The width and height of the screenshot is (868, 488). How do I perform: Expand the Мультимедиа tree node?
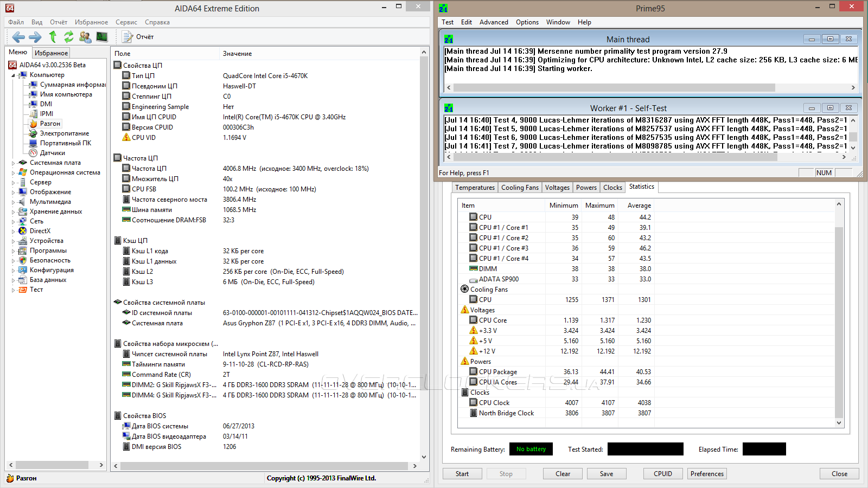(13, 202)
